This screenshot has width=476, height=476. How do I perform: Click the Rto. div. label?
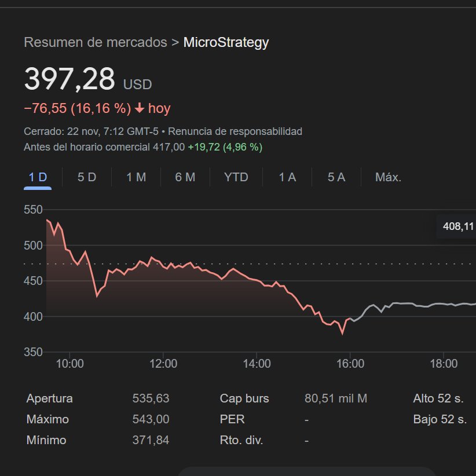pyautogui.click(x=241, y=440)
